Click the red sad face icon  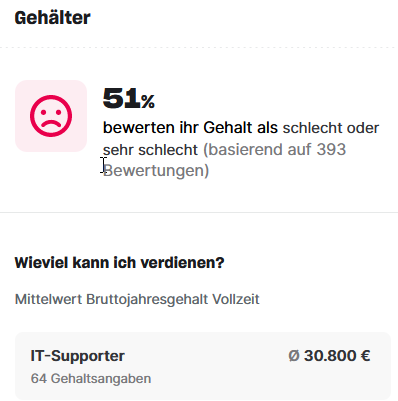pyautogui.click(x=51, y=116)
